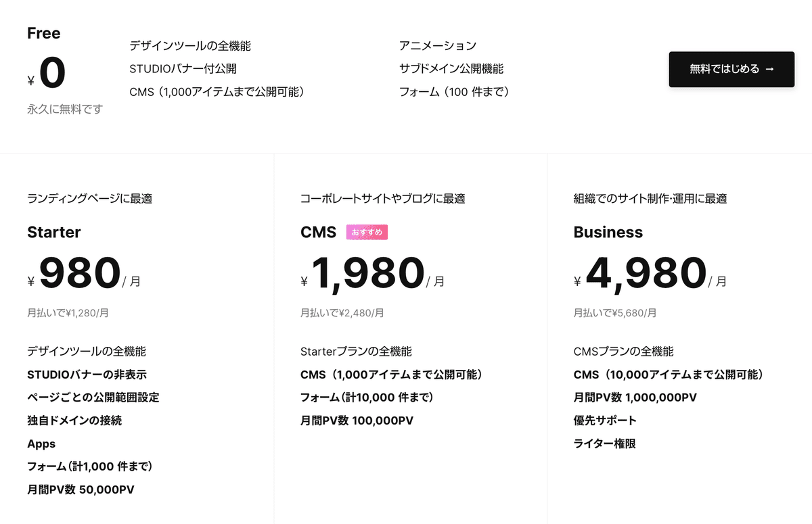The width and height of the screenshot is (812, 524).
Task: Click the 優先サポート feature
Action: [605, 421]
